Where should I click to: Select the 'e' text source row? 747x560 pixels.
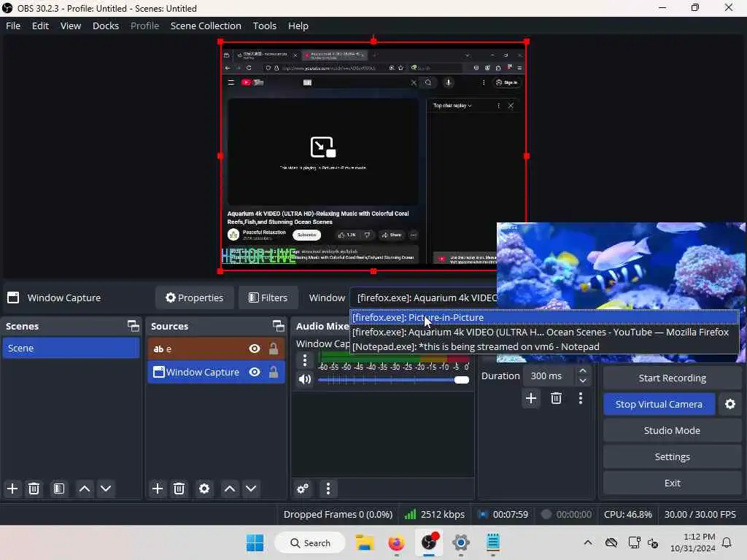pyautogui.click(x=216, y=349)
